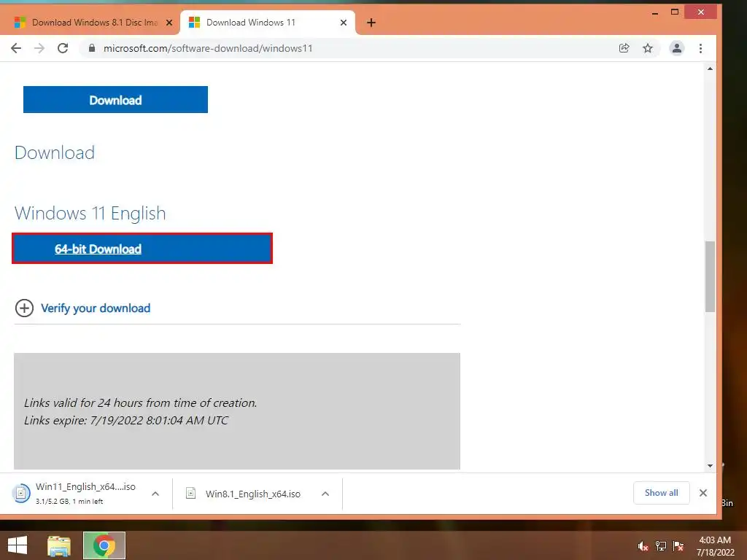This screenshot has height=560, width=747.
Task: Click the browser forward arrow
Action: (x=39, y=48)
